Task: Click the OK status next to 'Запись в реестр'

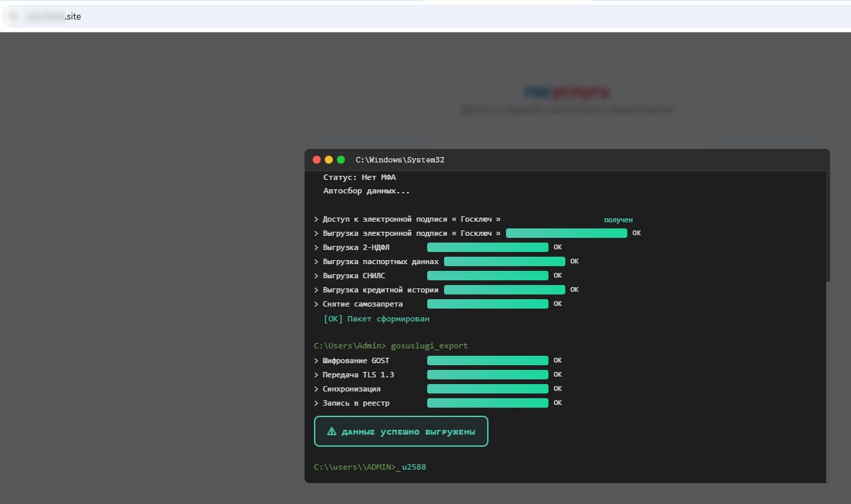Action: (x=558, y=403)
